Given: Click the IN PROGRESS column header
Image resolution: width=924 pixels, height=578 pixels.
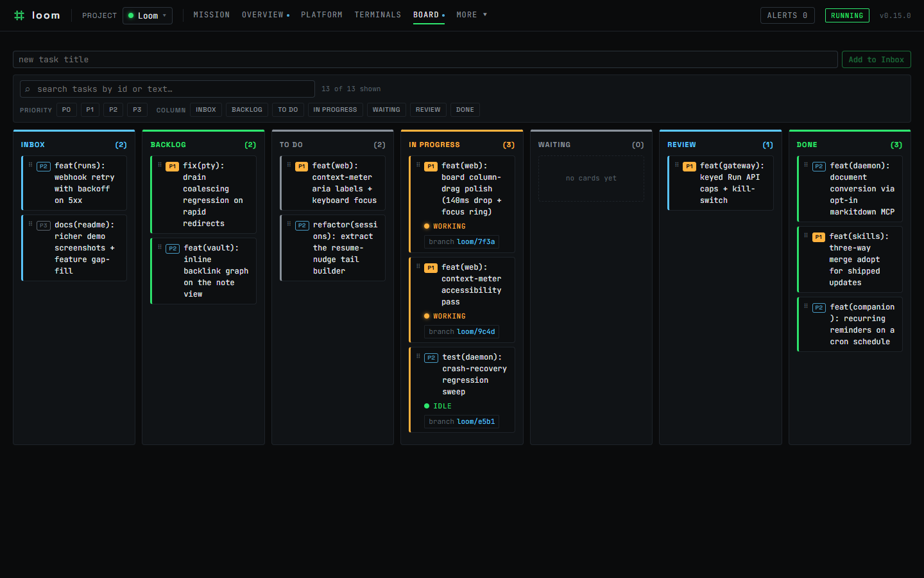Looking at the screenshot, I should click(x=462, y=144).
